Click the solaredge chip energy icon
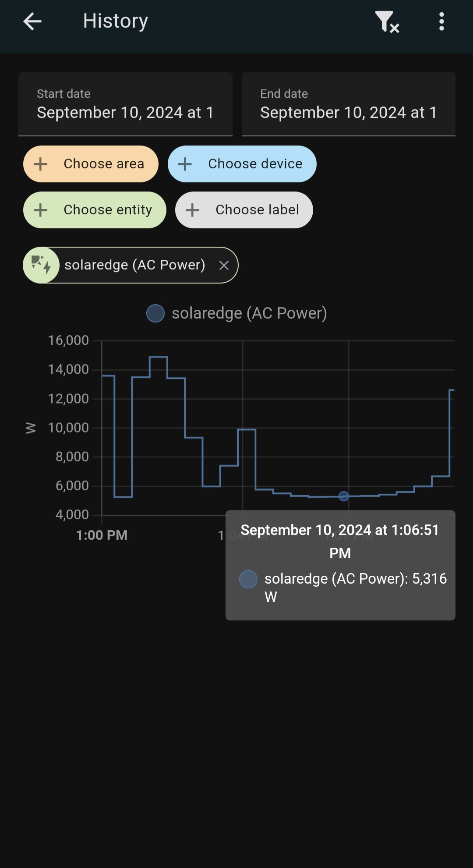This screenshot has width=473, height=868. coord(41,265)
